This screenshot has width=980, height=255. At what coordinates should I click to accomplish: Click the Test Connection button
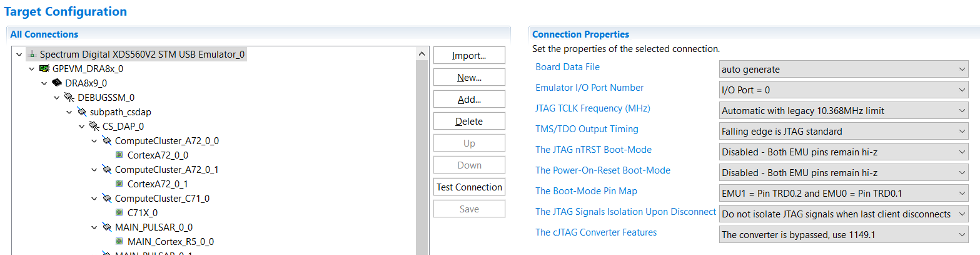469,187
